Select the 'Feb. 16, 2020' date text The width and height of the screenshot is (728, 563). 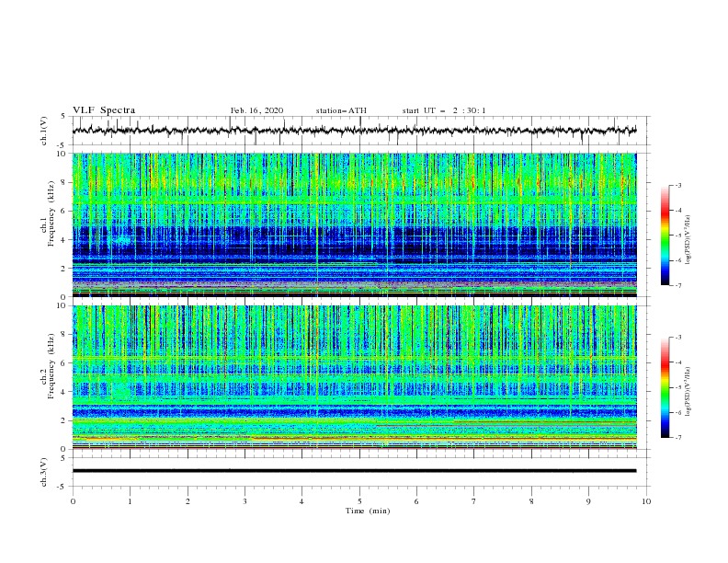point(256,110)
